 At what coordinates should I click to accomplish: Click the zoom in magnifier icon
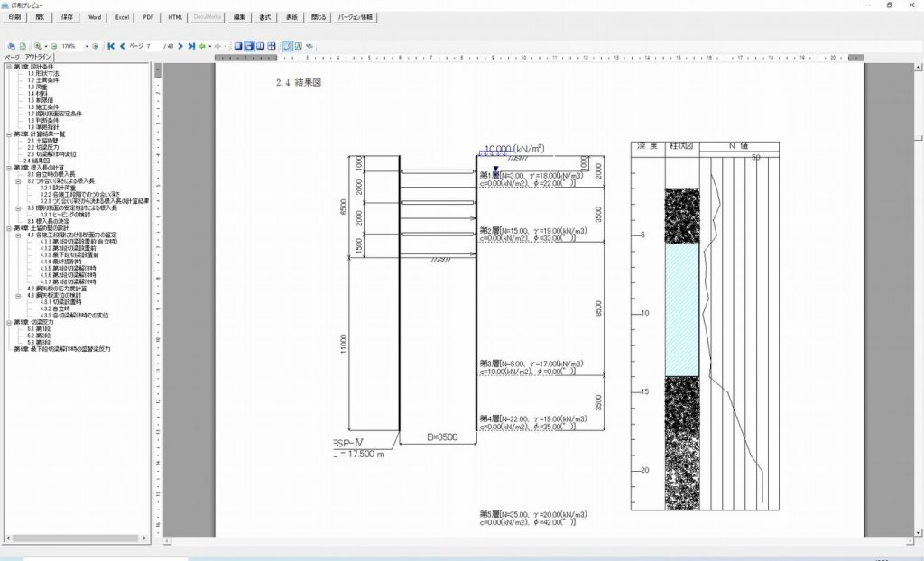pyautogui.click(x=37, y=46)
